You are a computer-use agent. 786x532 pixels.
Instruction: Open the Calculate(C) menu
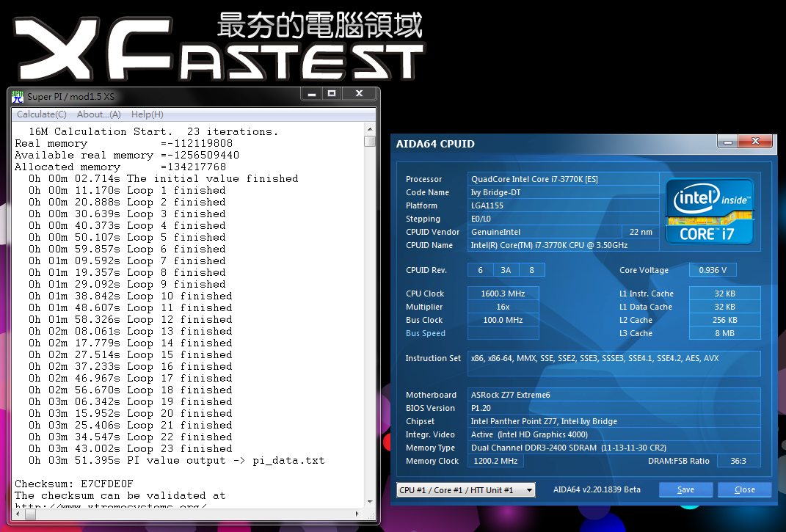click(x=42, y=114)
